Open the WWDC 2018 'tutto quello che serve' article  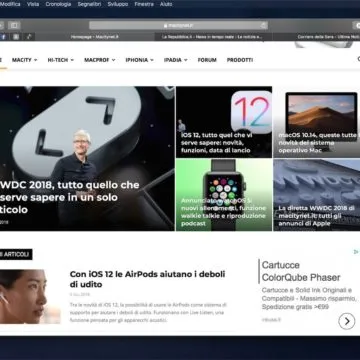point(69,197)
